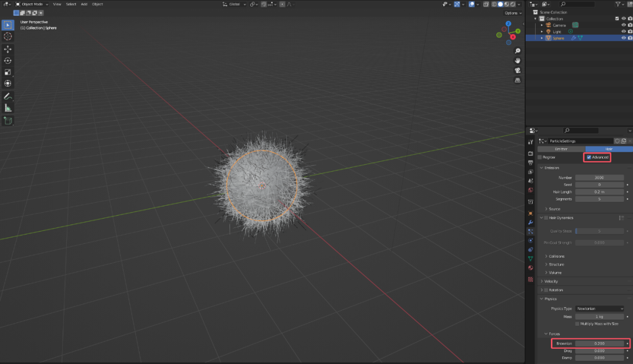The image size is (633, 364).
Task: Open the Render properties tab
Action: coord(530,154)
